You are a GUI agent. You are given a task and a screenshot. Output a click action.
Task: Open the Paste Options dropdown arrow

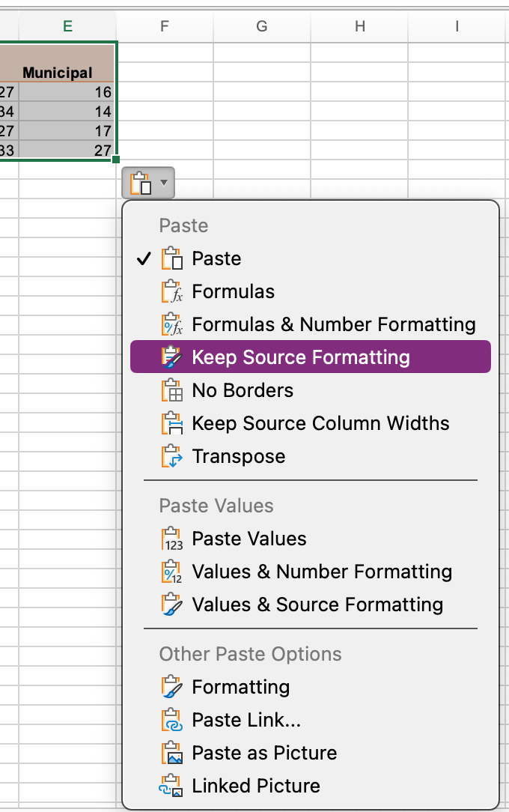(164, 182)
